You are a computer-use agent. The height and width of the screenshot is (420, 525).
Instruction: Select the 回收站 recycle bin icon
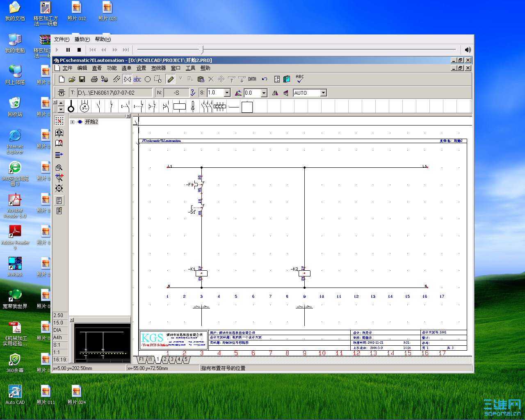tap(15, 107)
